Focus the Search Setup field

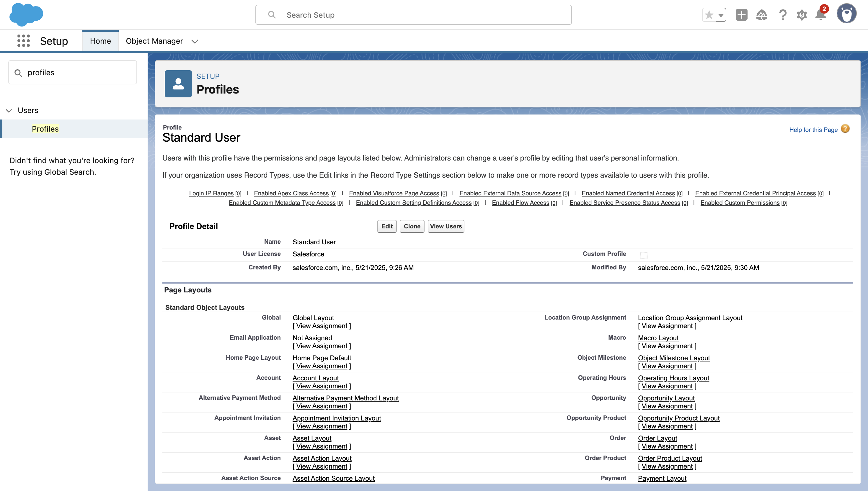click(413, 15)
